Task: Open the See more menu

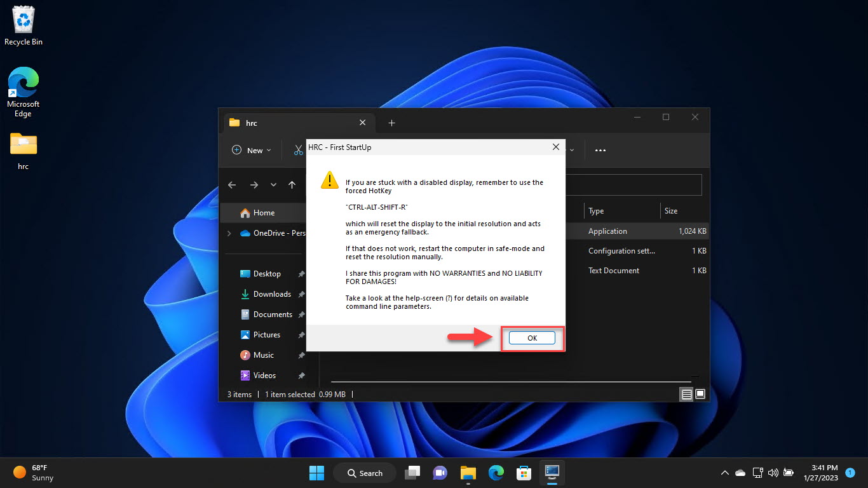Action: (x=600, y=150)
